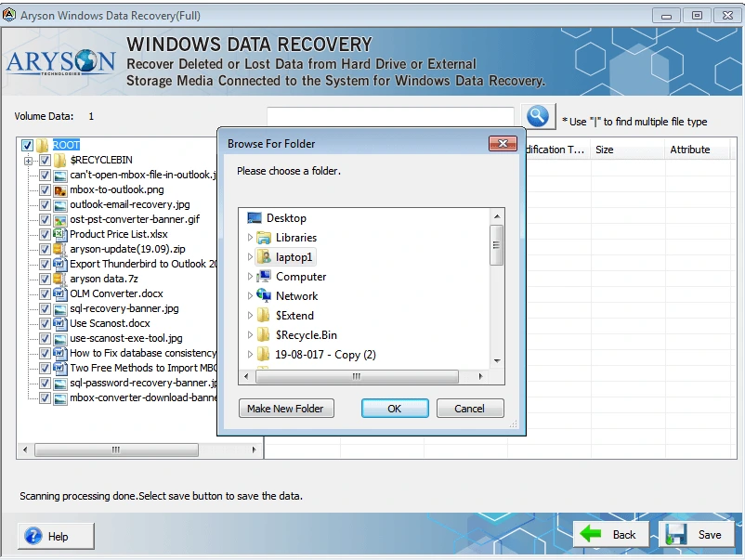Expand Computer in folder dialog
This screenshot has width=745, height=560.
(250, 277)
